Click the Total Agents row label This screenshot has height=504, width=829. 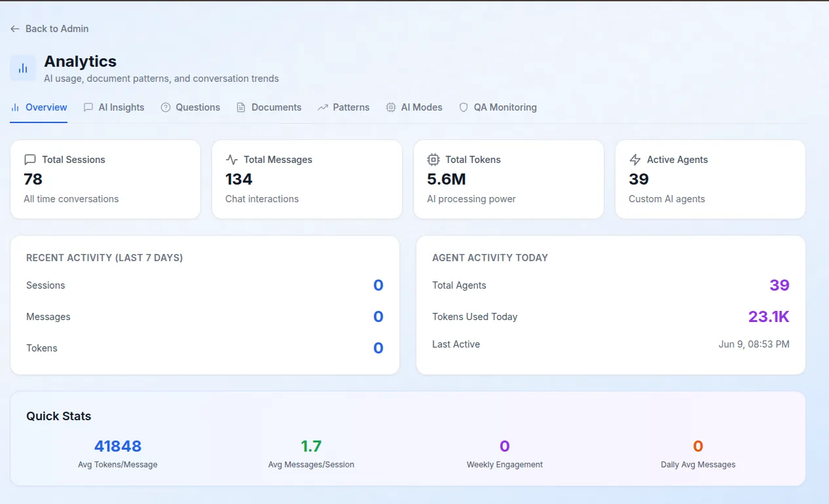coord(459,285)
